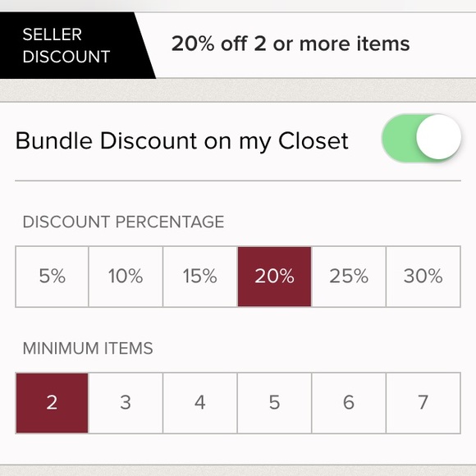Set discount percentage to 30%

point(423,277)
